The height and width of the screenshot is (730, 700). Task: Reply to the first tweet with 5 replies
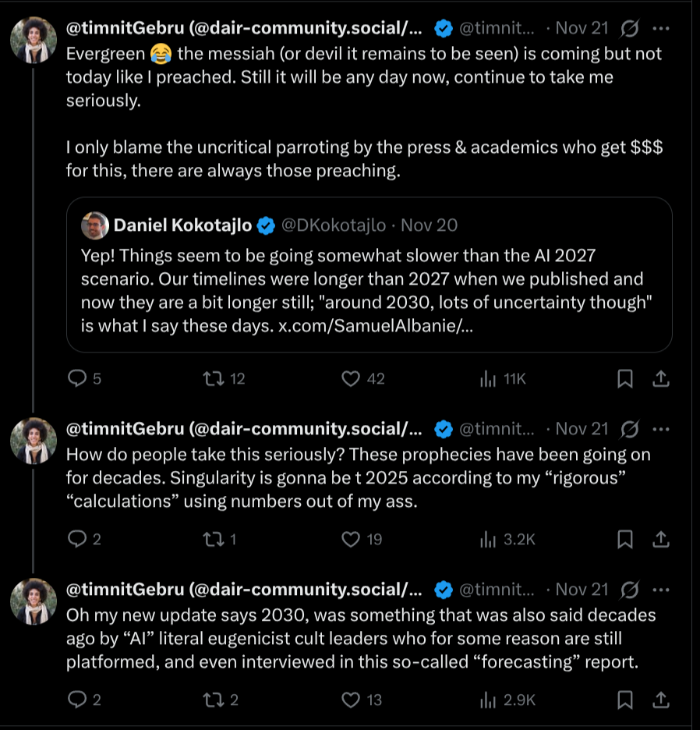(77, 379)
